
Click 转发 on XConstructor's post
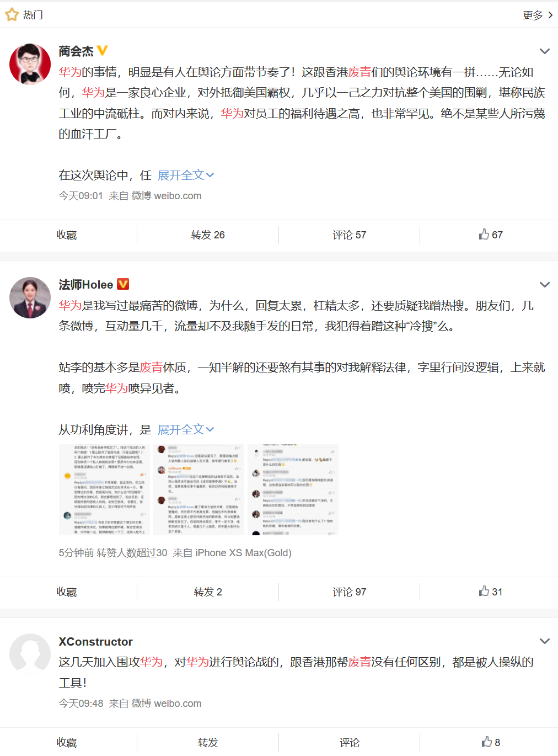click(x=208, y=743)
